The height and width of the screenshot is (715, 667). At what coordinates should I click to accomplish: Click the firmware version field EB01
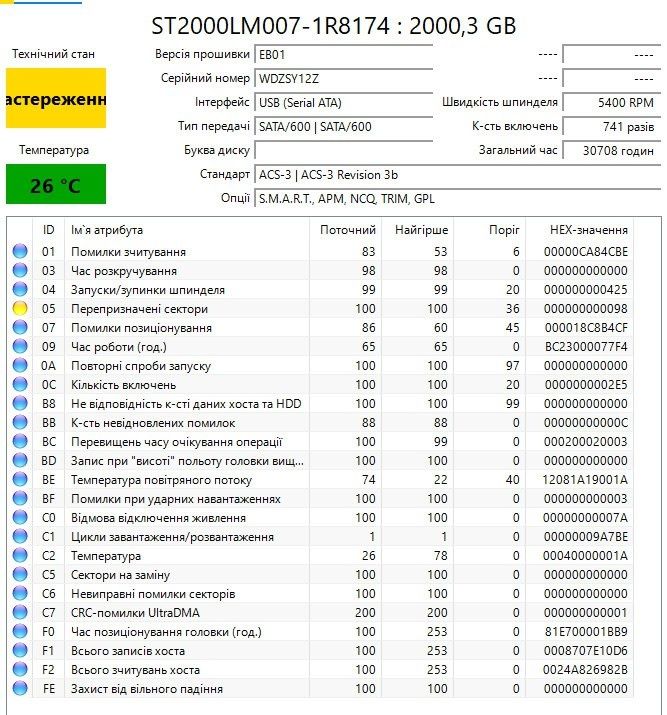pyautogui.click(x=343, y=55)
